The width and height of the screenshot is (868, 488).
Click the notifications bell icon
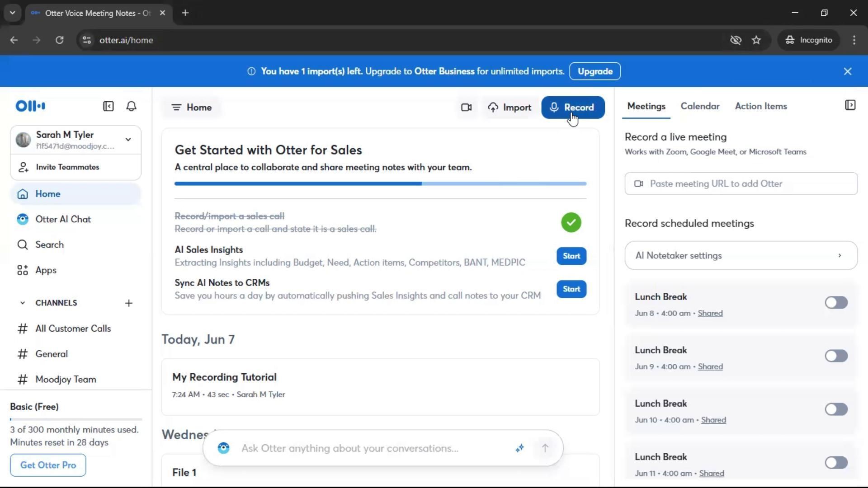point(131,106)
